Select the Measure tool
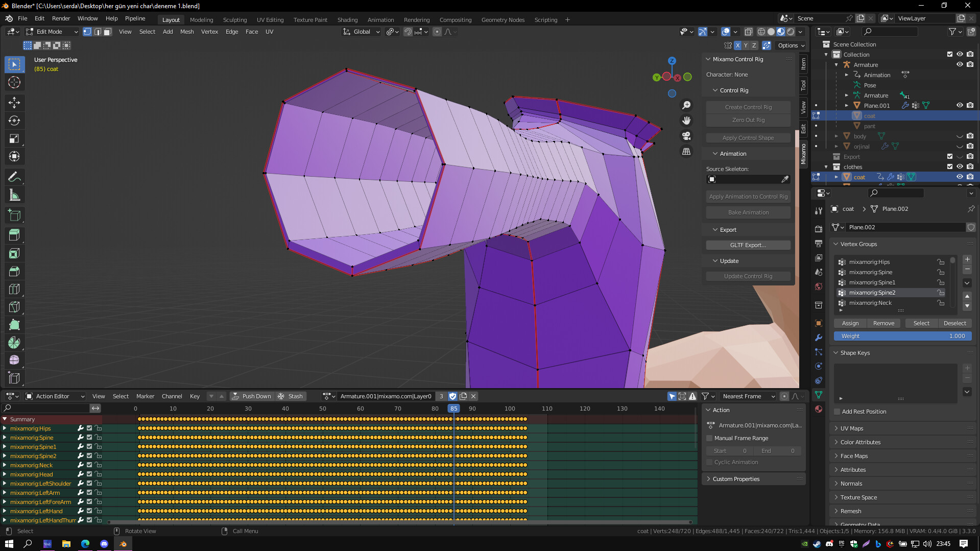This screenshot has width=980, height=551. 14,195
